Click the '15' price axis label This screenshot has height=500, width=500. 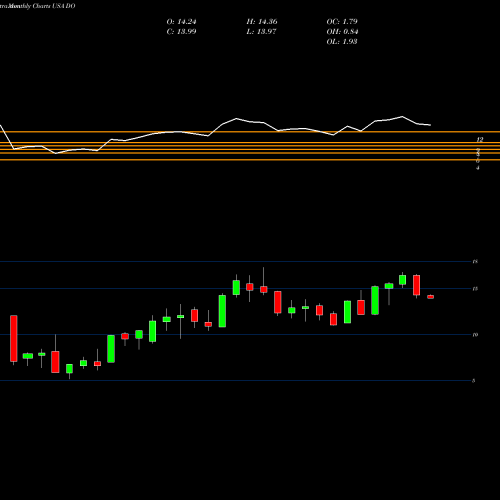click(x=475, y=289)
